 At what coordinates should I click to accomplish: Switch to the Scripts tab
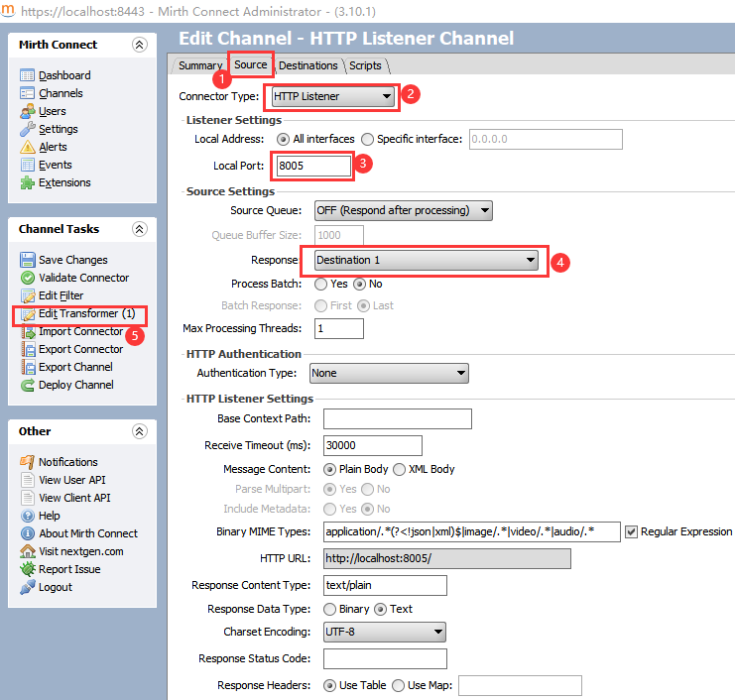coord(365,65)
